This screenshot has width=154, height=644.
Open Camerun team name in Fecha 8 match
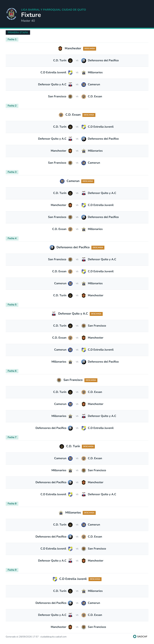[94, 525]
